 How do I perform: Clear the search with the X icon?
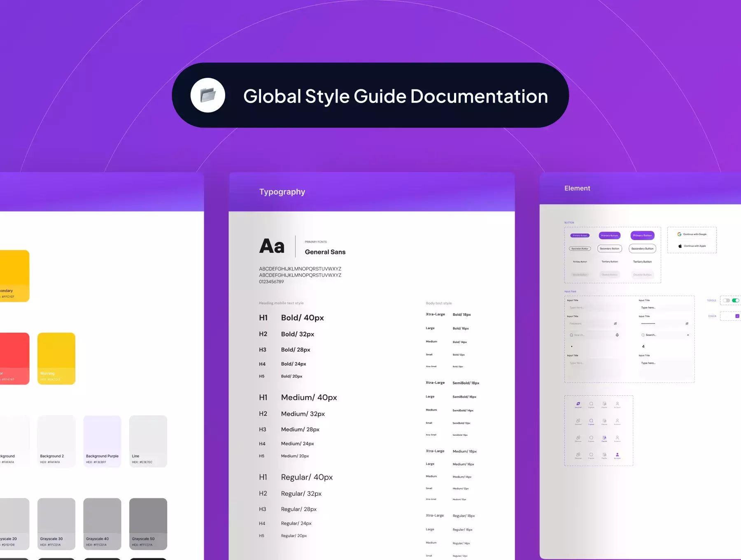(x=688, y=335)
